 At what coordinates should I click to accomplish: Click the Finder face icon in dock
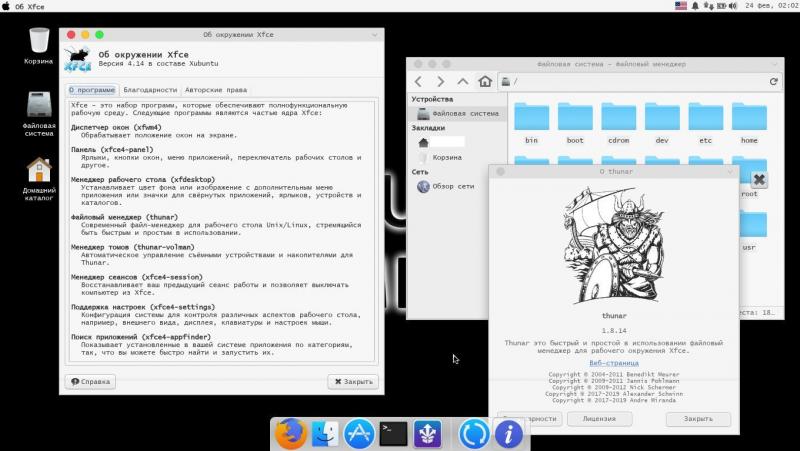click(x=324, y=433)
